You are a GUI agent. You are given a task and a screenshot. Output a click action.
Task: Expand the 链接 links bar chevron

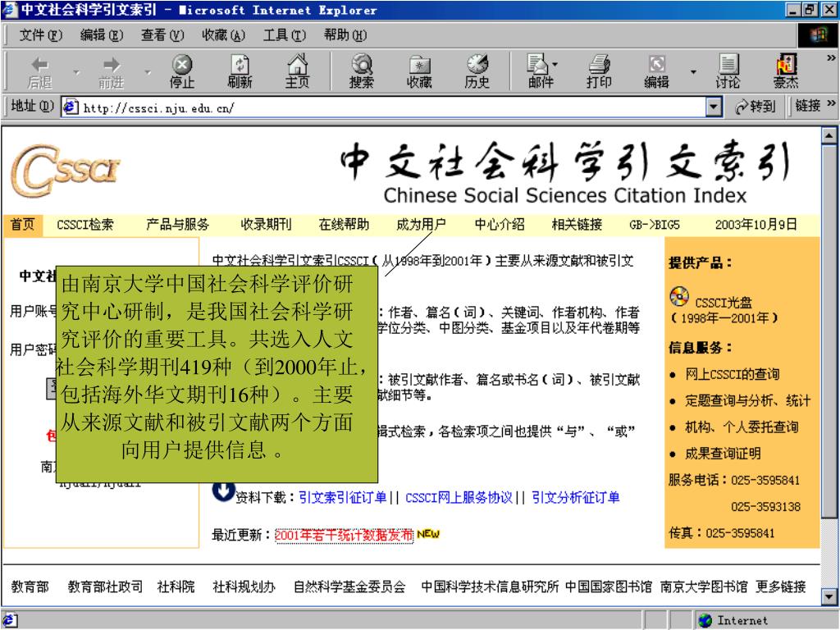click(x=831, y=103)
